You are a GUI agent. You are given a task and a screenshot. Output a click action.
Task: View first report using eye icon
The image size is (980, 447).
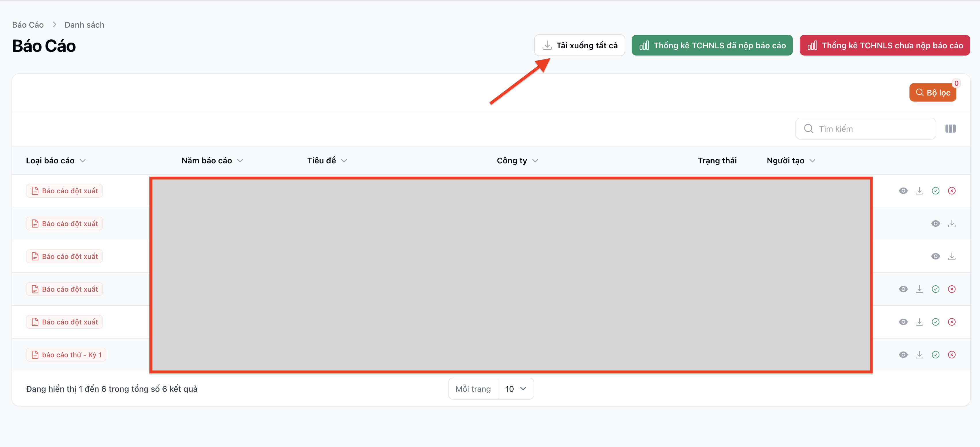tap(903, 191)
